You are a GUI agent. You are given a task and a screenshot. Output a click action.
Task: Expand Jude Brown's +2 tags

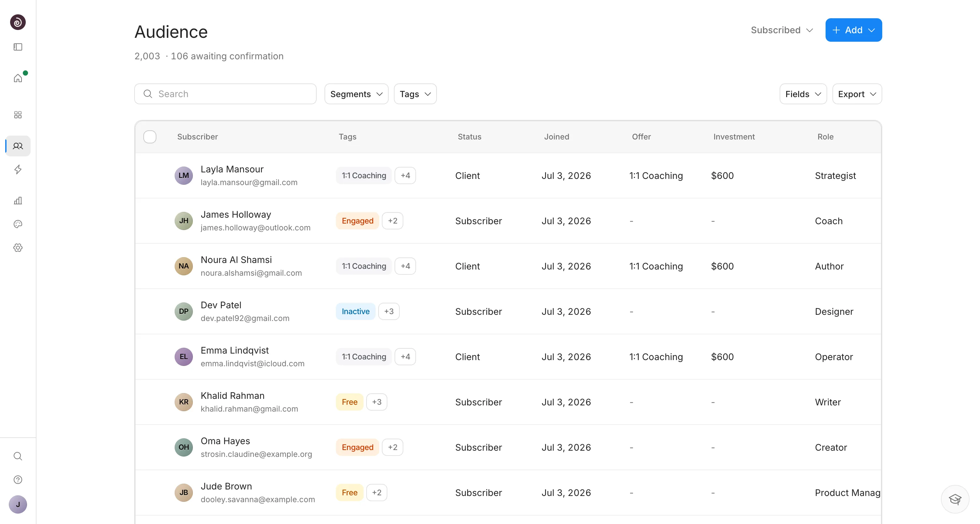[x=377, y=492]
